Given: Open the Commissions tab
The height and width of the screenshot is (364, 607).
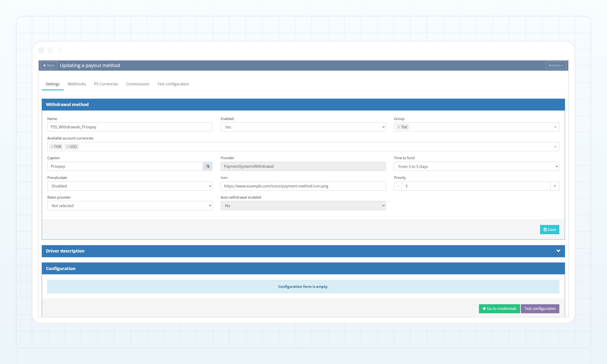Looking at the screenshot, I should point(138,84).
